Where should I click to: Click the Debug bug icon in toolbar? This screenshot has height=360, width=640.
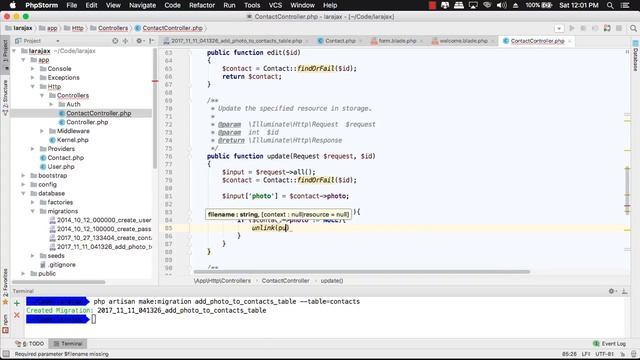pyautogui.click(x=583, y=28)
